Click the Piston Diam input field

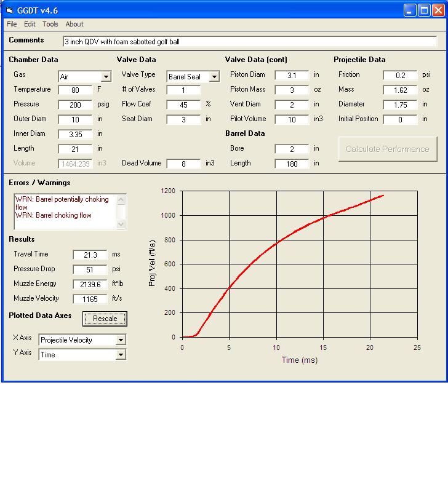[292, 75]
